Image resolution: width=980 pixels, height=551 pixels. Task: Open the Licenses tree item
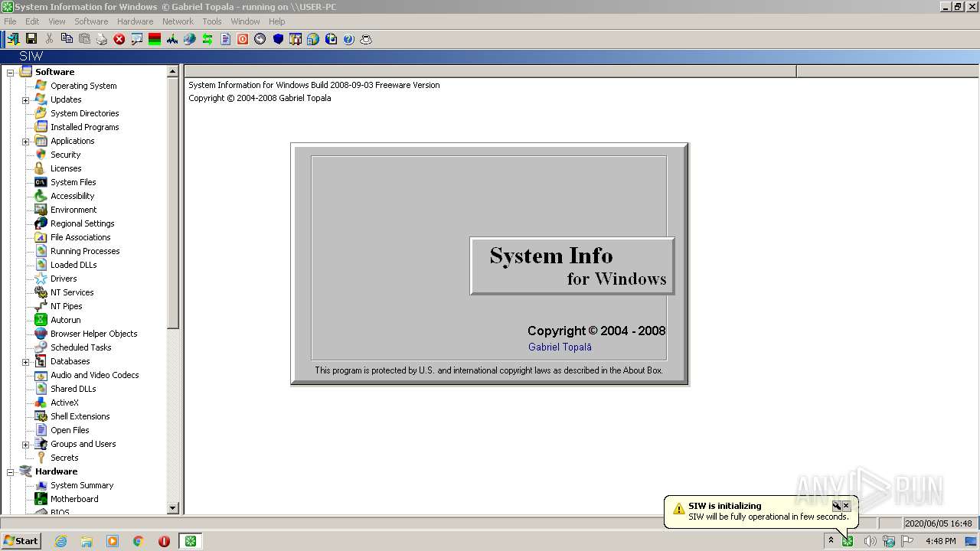(66, 168)
